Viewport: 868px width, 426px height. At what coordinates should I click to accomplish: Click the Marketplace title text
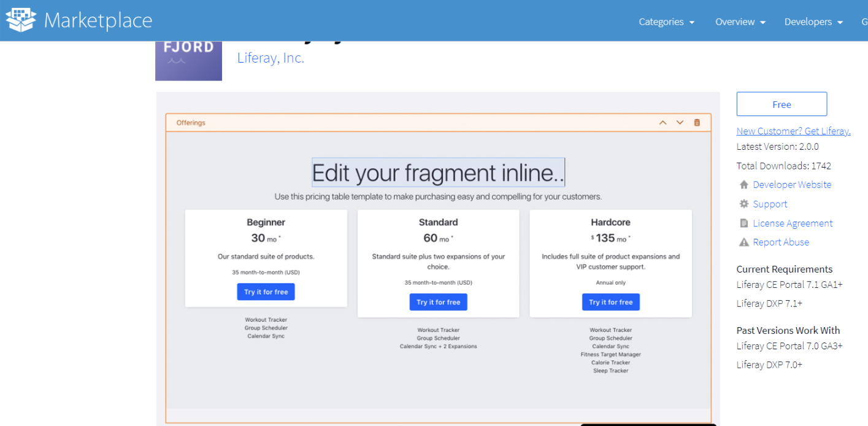pos(98,21)
